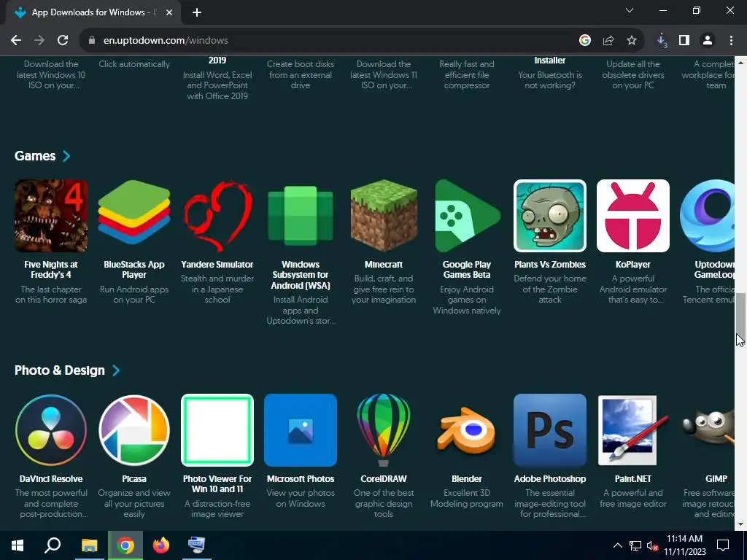Open a new browser tab
The image size is (747, 560).
(197, 12)
